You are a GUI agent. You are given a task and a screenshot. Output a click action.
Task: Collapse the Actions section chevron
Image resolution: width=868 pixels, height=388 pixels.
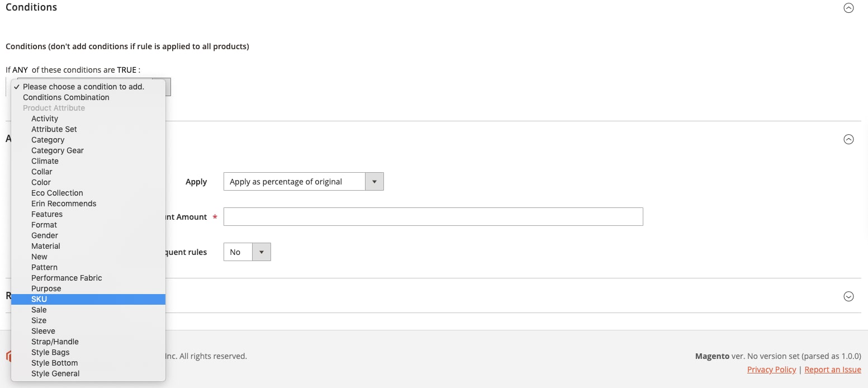coord(848,140)
